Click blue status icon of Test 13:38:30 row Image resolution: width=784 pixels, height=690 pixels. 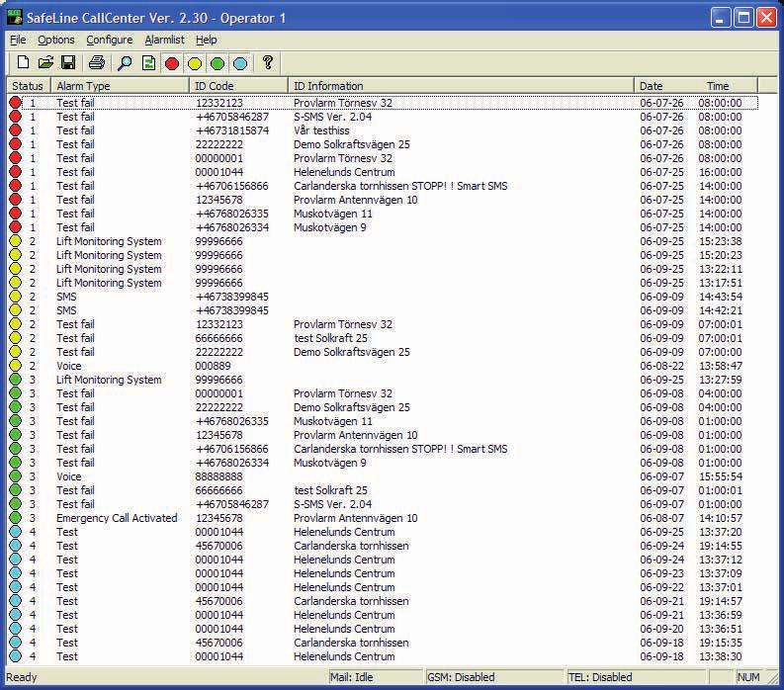[x=16, y=656]
